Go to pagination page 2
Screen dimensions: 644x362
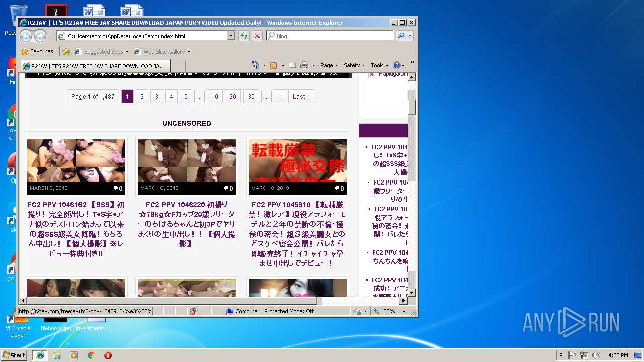coord(142,97)
